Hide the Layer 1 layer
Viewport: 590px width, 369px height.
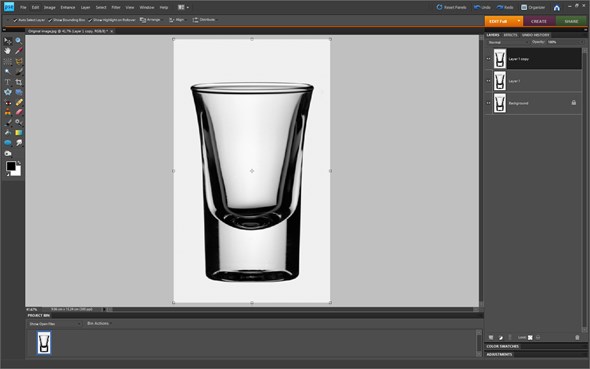pyautogui.click(x=488, y=81)
